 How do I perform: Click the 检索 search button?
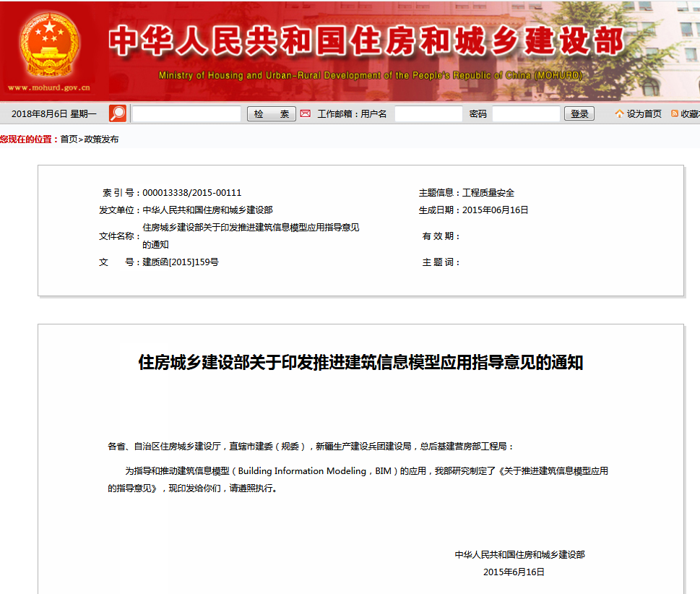[x=272, y=114]
